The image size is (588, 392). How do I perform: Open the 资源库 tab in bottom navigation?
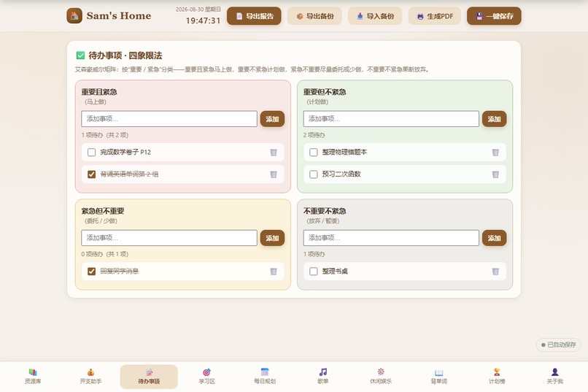tap(33, 377)
